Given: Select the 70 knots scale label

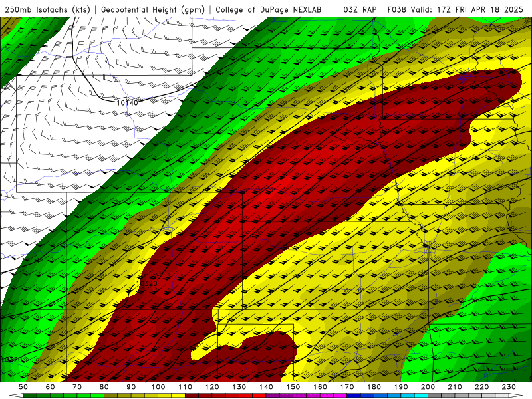Looking at the screenshot, I should coord(77,387).
